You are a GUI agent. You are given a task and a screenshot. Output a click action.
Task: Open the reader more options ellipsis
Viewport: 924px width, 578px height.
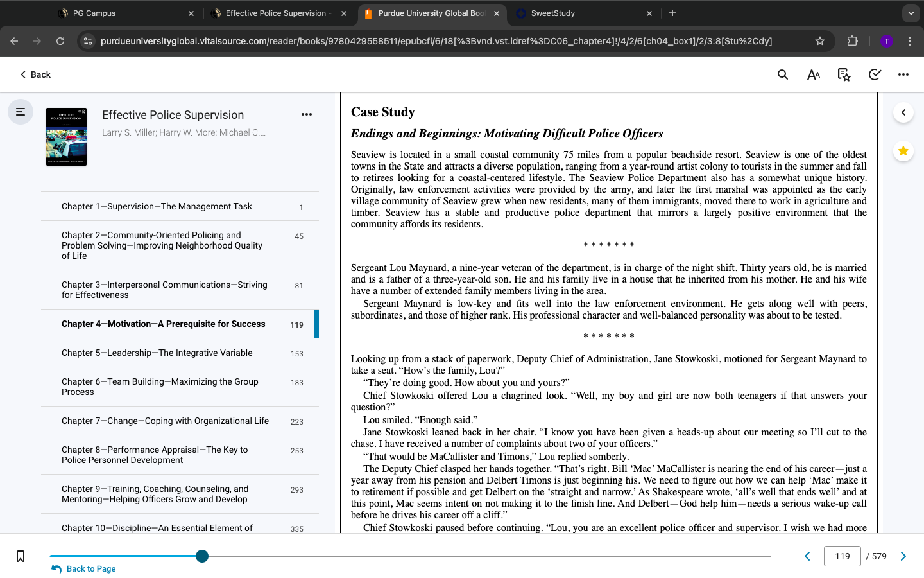[x=903, y=74]
